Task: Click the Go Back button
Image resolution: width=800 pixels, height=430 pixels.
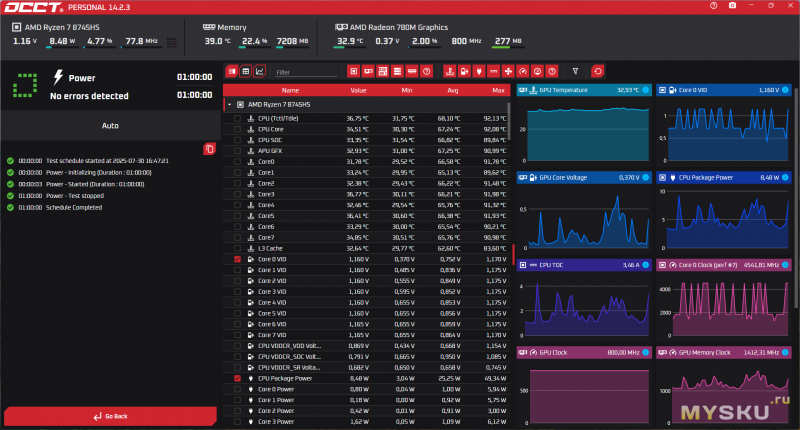Action: click(x=111, y=416)
